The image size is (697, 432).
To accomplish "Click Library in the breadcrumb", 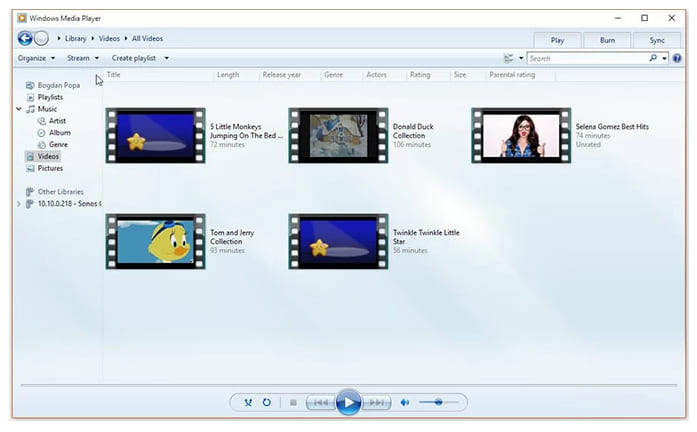I will pyautogui.click(x=76, y=39).
